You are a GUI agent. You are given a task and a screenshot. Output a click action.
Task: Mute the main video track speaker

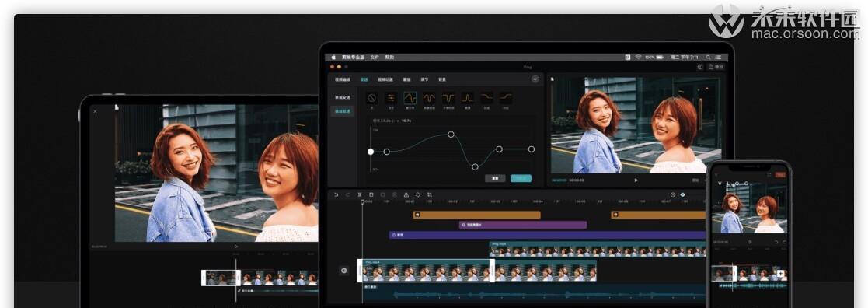coord(343,271)
